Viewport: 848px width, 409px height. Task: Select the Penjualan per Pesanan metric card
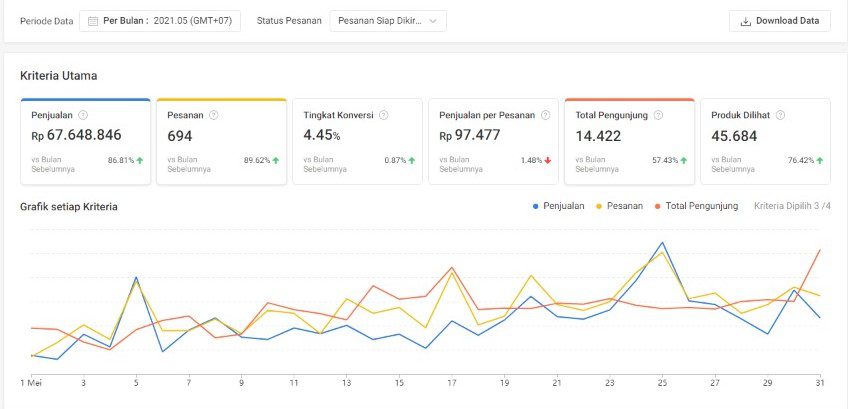[x=493, y=142]
